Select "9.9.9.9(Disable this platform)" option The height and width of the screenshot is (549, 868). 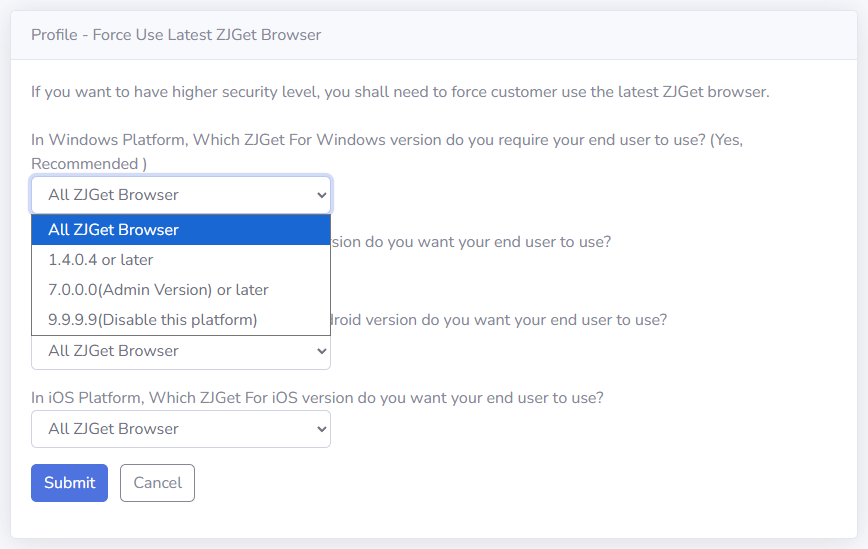point(153,320)
